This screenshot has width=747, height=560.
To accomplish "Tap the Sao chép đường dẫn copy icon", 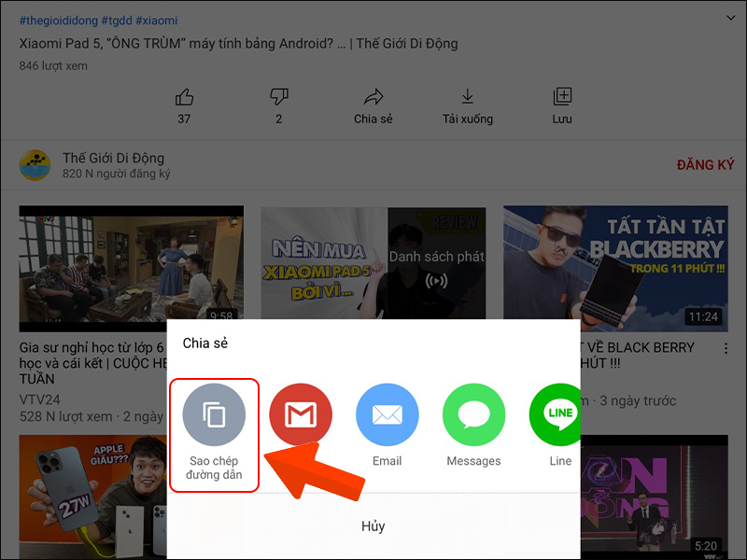I will point(214,414).
